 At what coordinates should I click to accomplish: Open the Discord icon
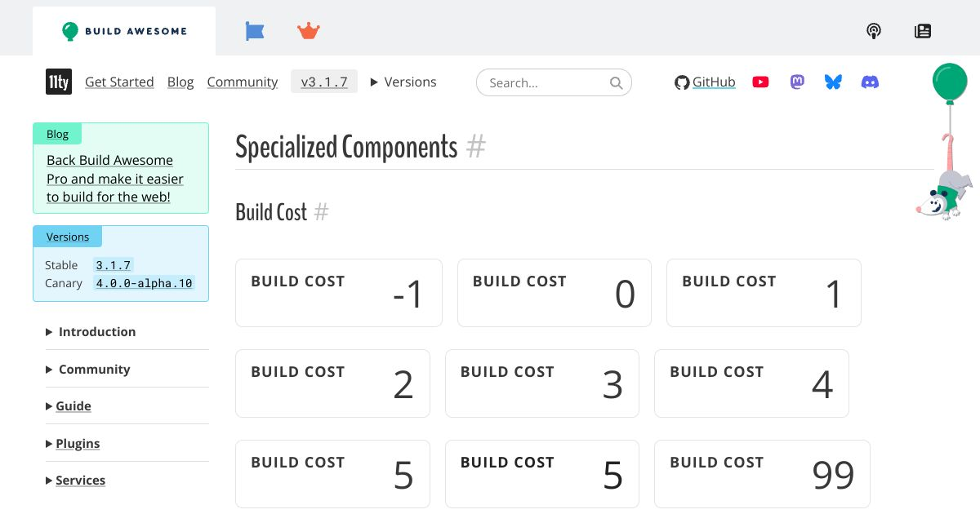click(871, 82)
